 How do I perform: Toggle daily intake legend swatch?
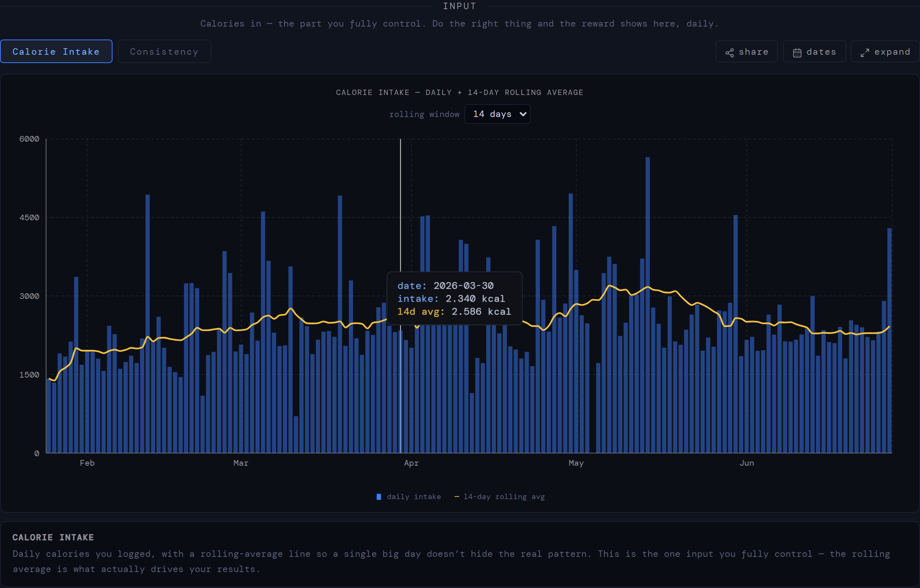(x=379, y=497)
